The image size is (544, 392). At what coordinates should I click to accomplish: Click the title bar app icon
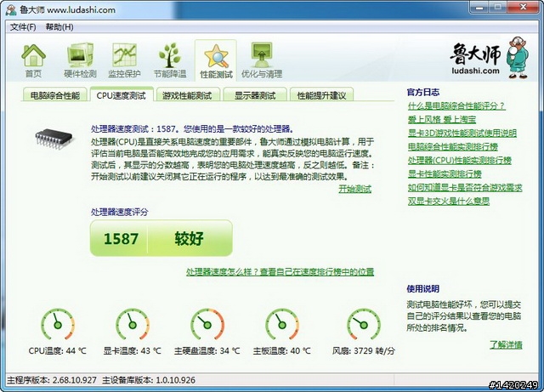click(x=11, y=9)
